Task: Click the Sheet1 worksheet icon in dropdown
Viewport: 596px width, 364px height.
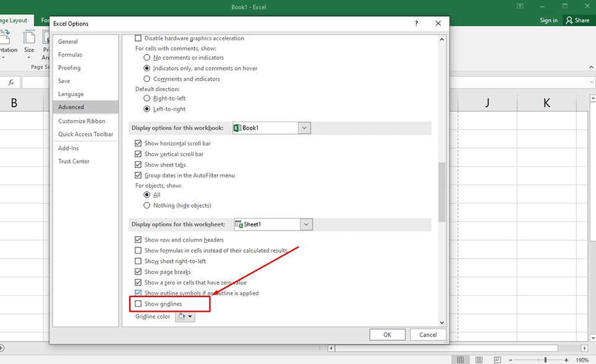Action: 238,224
